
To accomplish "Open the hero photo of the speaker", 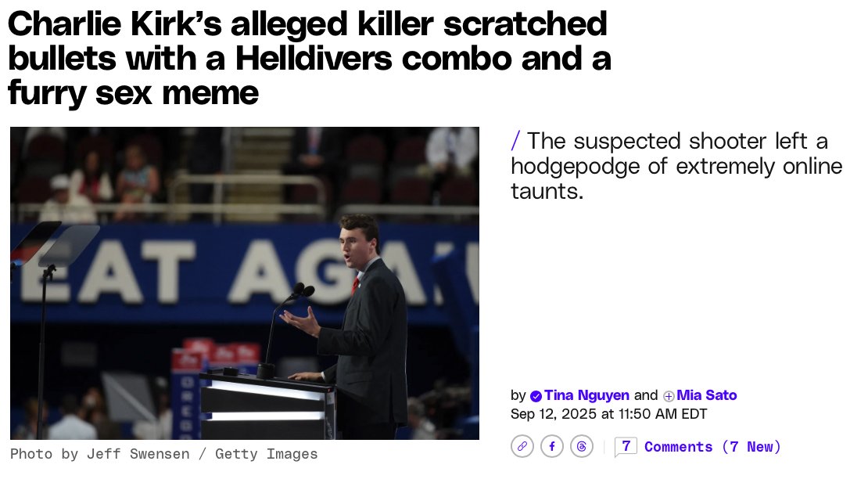I will [x=245, y=283].
